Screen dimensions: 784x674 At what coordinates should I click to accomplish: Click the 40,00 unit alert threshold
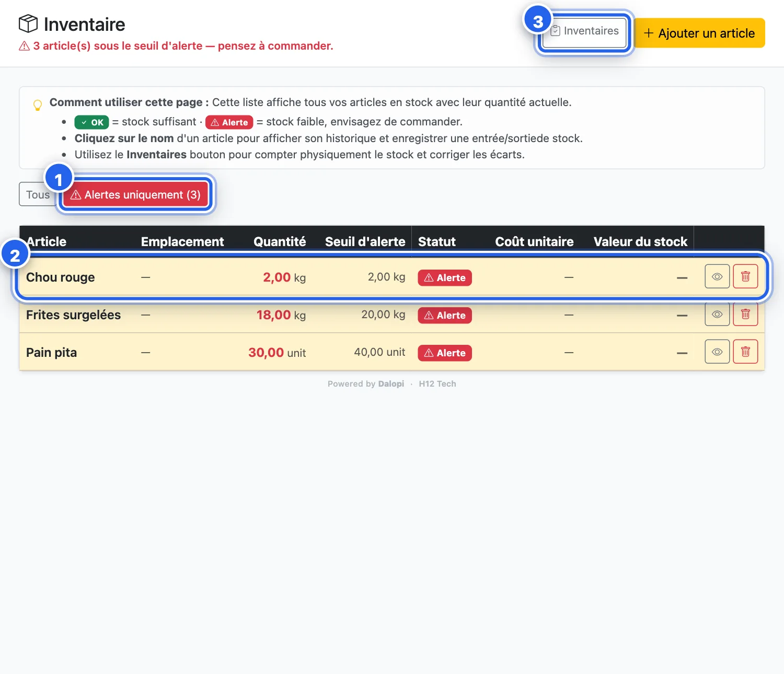click(379, 352)
